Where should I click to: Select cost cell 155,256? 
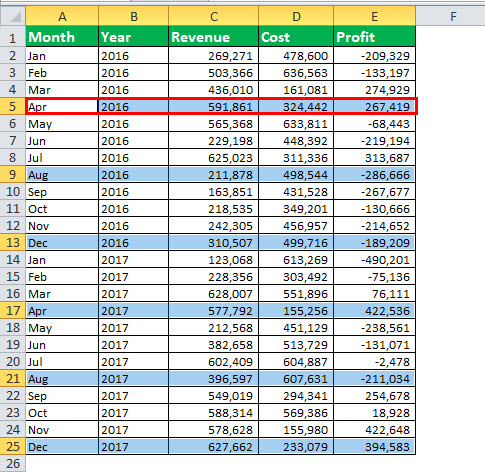coord(296,311)
